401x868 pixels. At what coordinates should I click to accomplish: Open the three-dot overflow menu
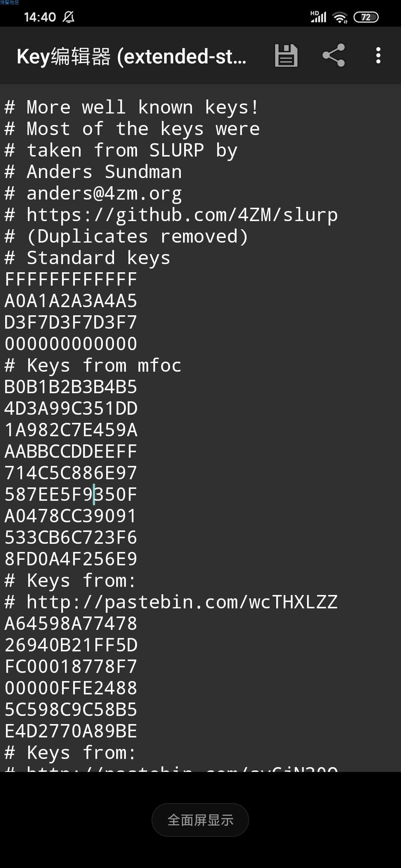tap(378, 56)
